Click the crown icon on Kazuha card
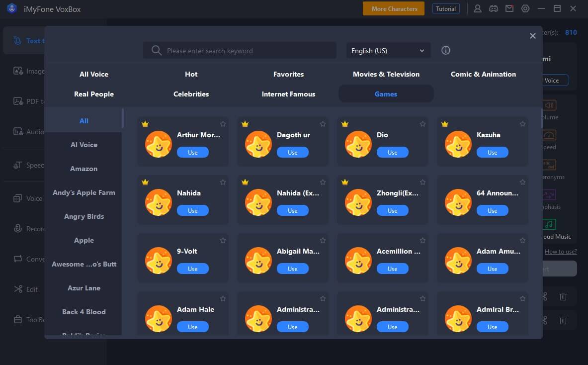Screen dimensions: 588x365 (x=445, y=124)
